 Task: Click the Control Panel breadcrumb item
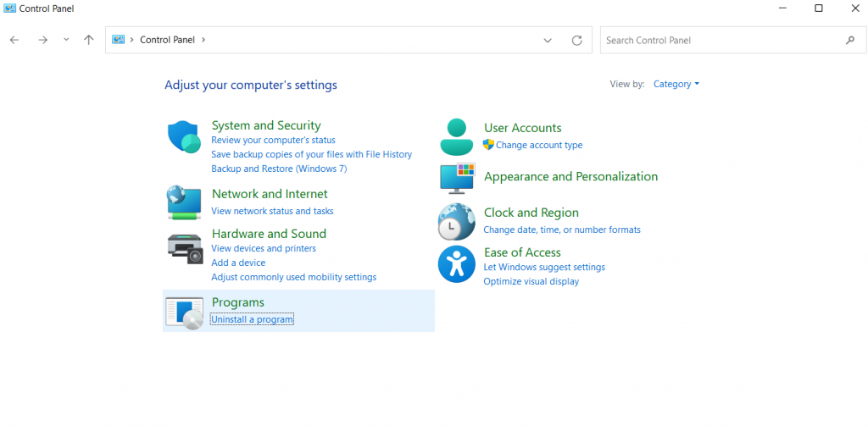point(167,40)
